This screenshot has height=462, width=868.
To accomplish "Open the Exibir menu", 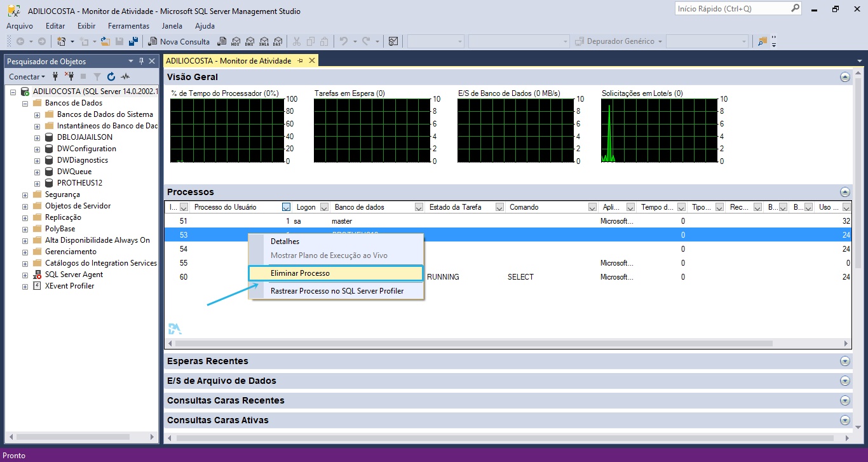I will click(86, 26).
